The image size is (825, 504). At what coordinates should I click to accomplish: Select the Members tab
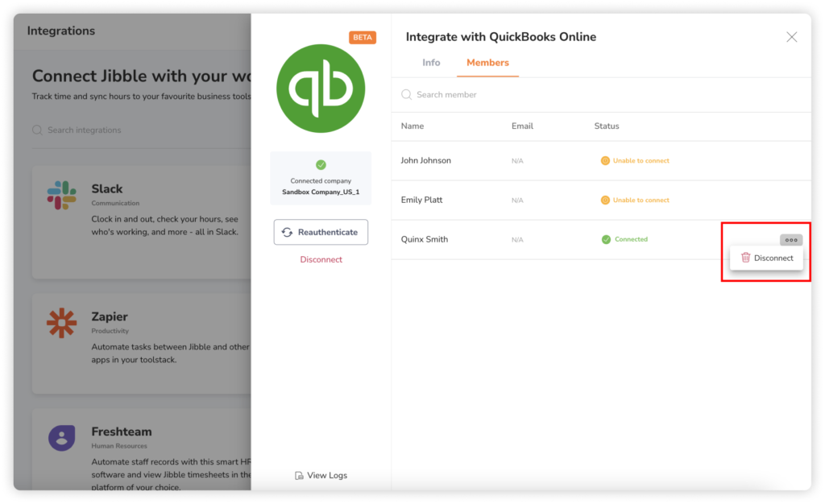pyautogui.click(x=487, y=63)
